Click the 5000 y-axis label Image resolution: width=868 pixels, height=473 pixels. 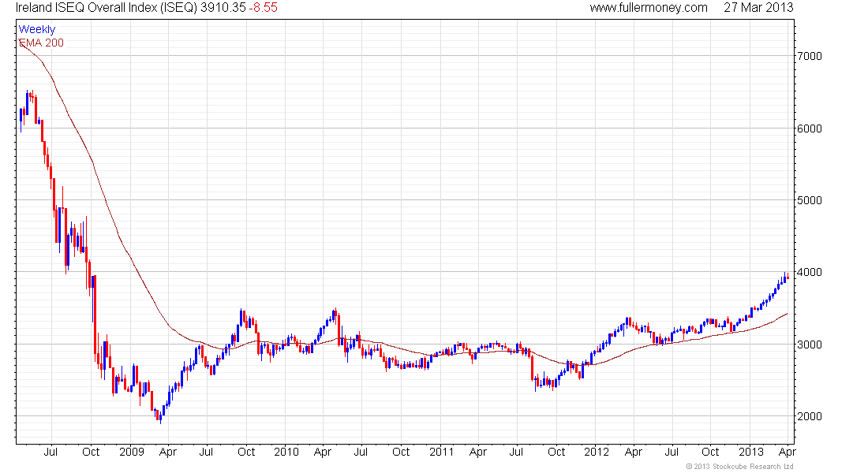coord(810,200)
